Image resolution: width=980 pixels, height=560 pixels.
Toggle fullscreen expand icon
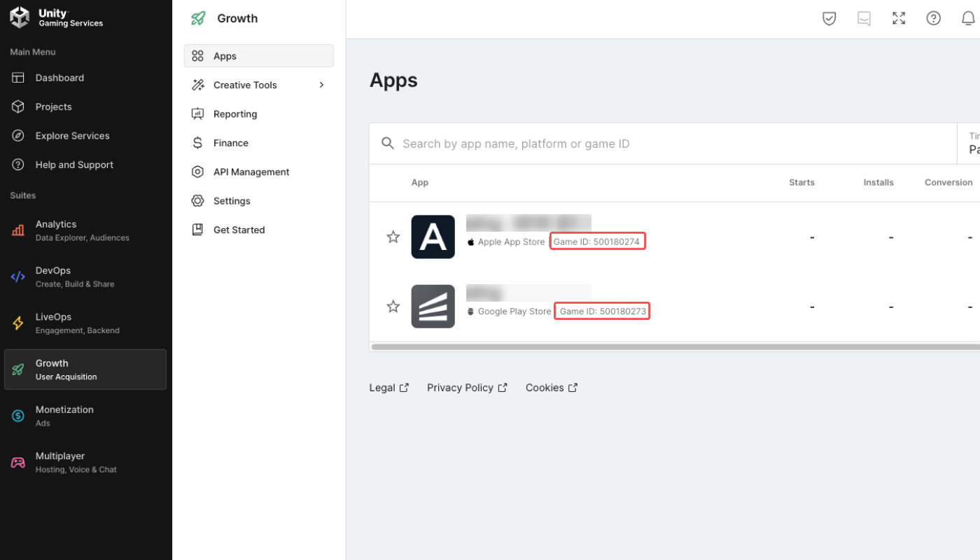tap(899, 19)
